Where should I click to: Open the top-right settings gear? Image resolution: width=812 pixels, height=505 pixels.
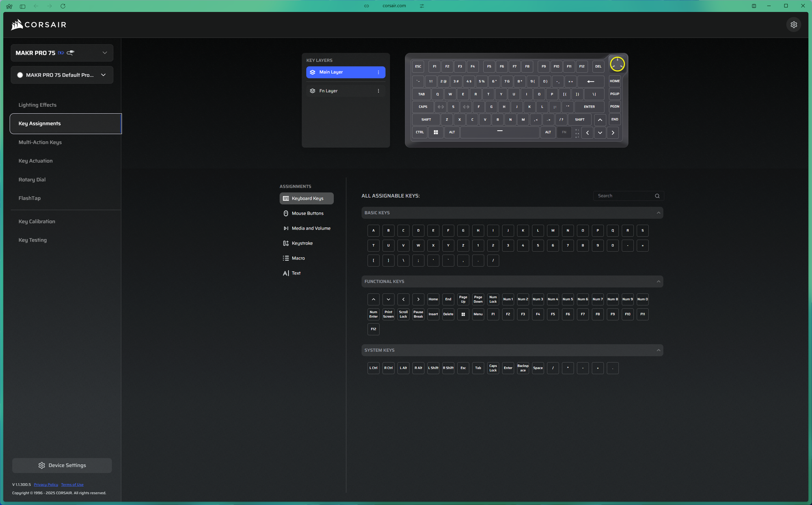coord(794,25)
